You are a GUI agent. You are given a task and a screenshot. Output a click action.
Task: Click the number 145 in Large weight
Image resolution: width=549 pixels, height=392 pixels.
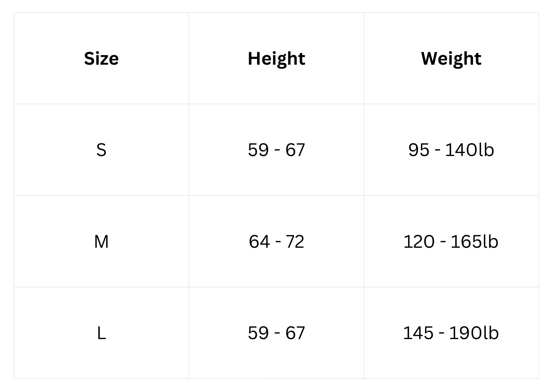click(x=418, y=333)
